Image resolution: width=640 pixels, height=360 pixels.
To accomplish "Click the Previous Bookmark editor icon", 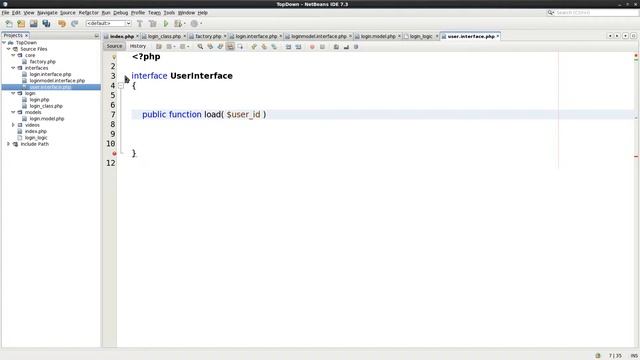I will [x=254, y=47].
